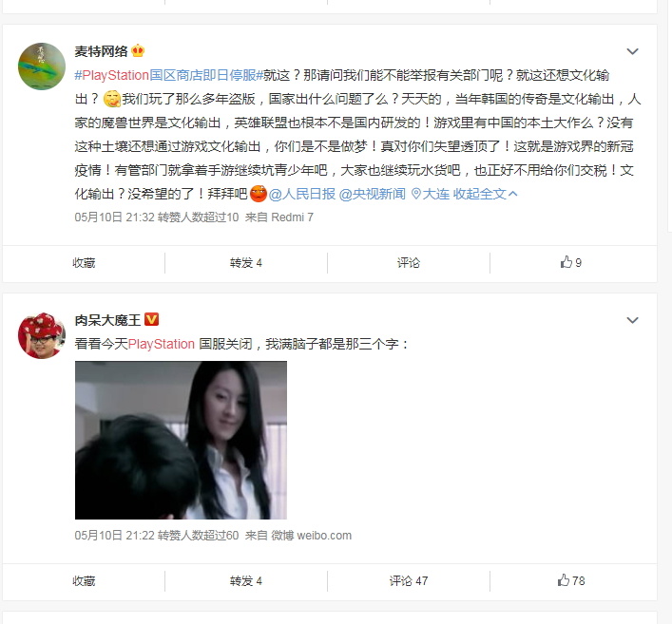This screenshot has width=672, height=624.
Task: Open 评论 47 on the second post
Action: [409, 580]
